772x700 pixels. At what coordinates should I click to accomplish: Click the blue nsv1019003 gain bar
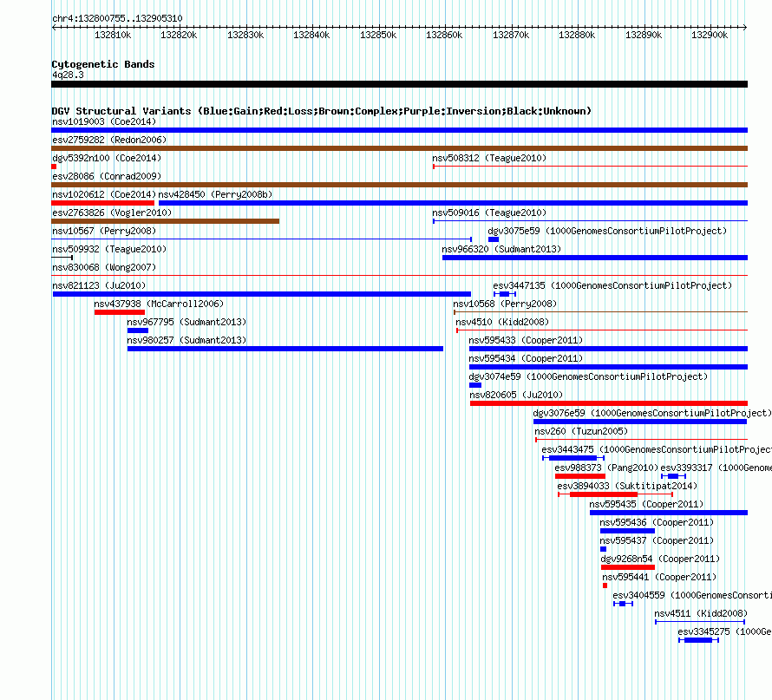[399, 130]
